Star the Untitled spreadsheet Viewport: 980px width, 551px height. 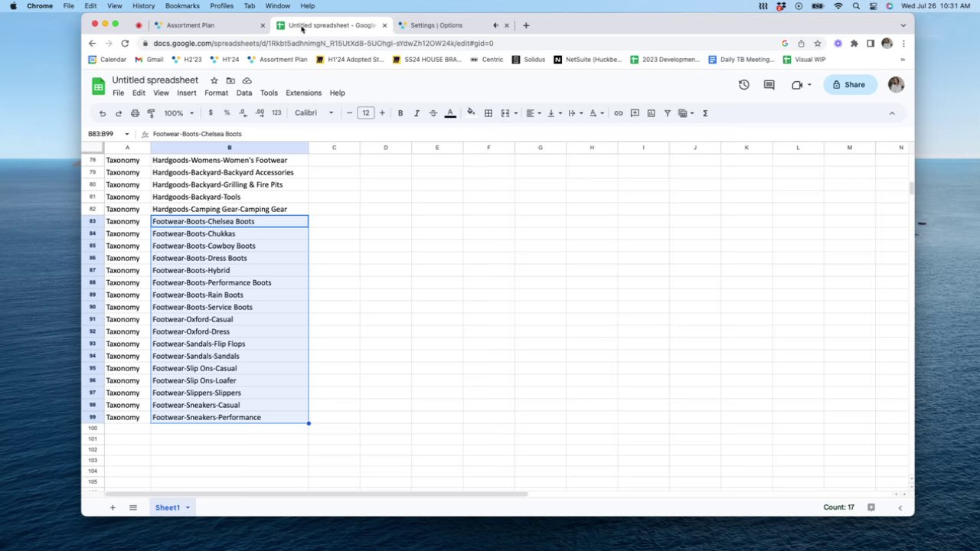214,80
